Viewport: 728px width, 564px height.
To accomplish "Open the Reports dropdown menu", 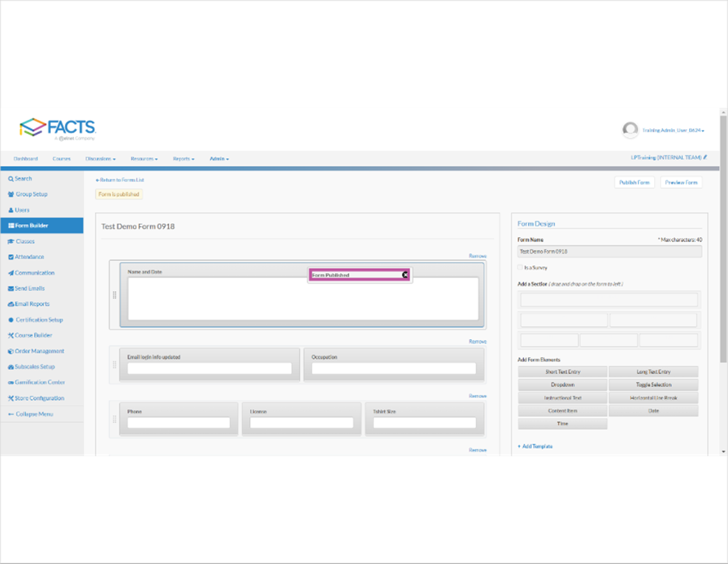I will tap(184, 158).
